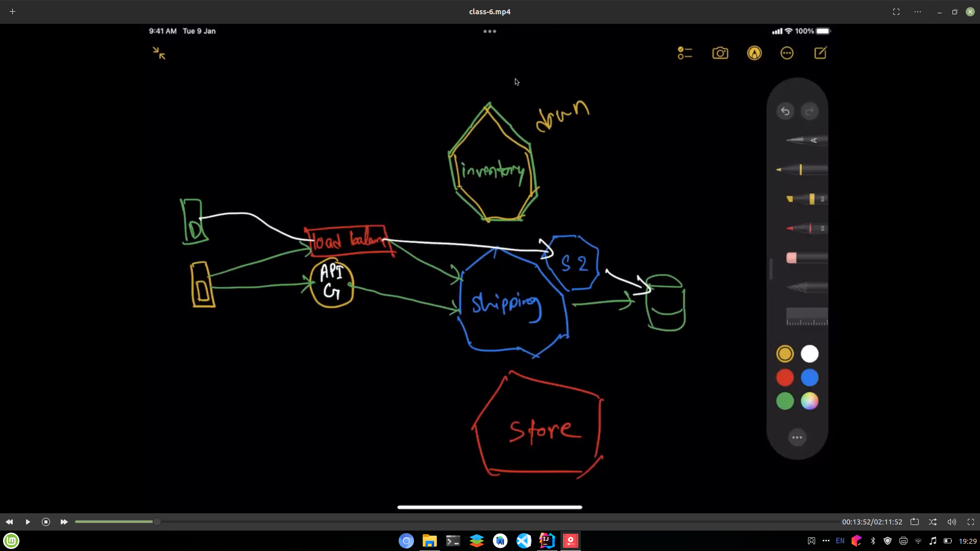Screen dimensions: 980x551
Task: Toggle the markup pen icon
Action: tap(754, 53)
